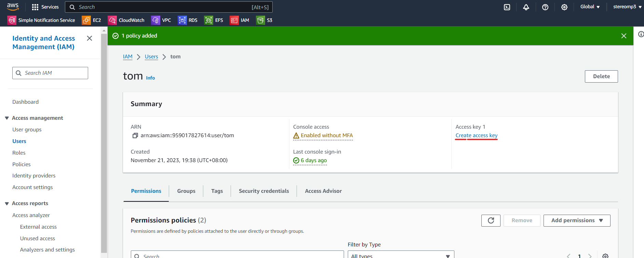This screenshot has width=644, height=258.
Task: Close the IAM navigation panel
Action: tap(90, 38)
